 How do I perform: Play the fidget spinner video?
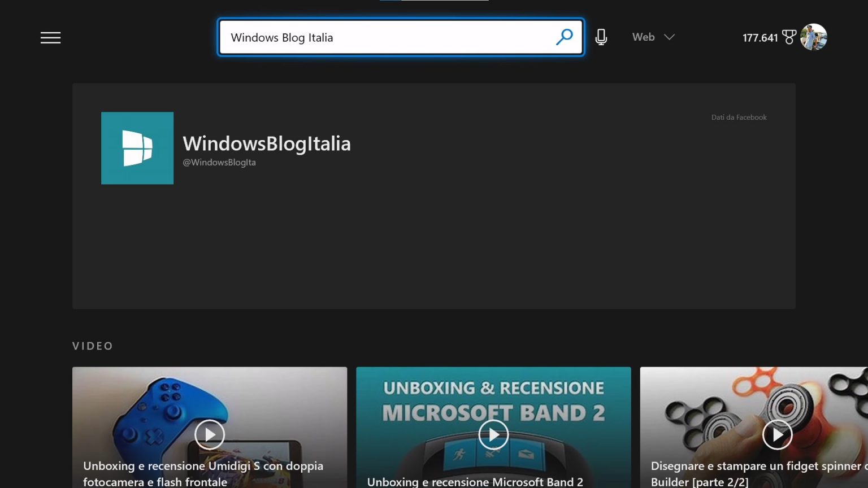[777, 434]
